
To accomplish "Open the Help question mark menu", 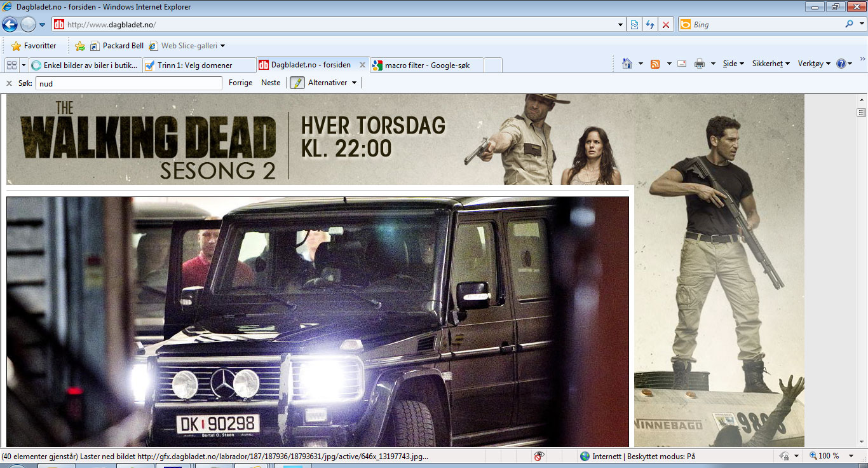I will (x=844, y=64).
